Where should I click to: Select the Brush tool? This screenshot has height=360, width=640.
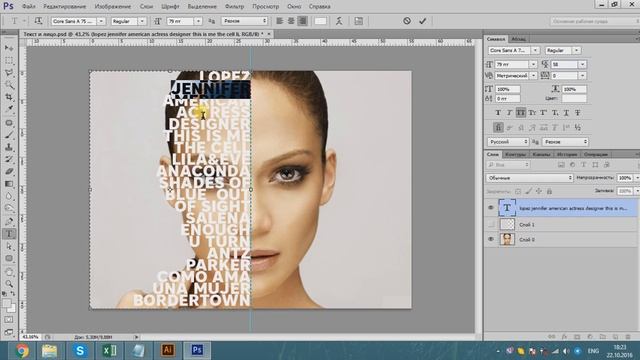9,135
